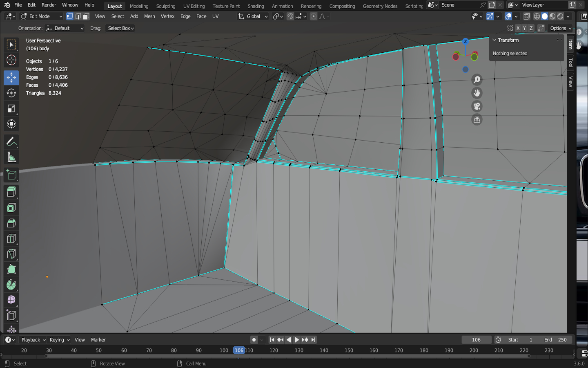This screenshot has width=588, height=368.
Task: Click the current frame field showing 106
Action: 476,340
